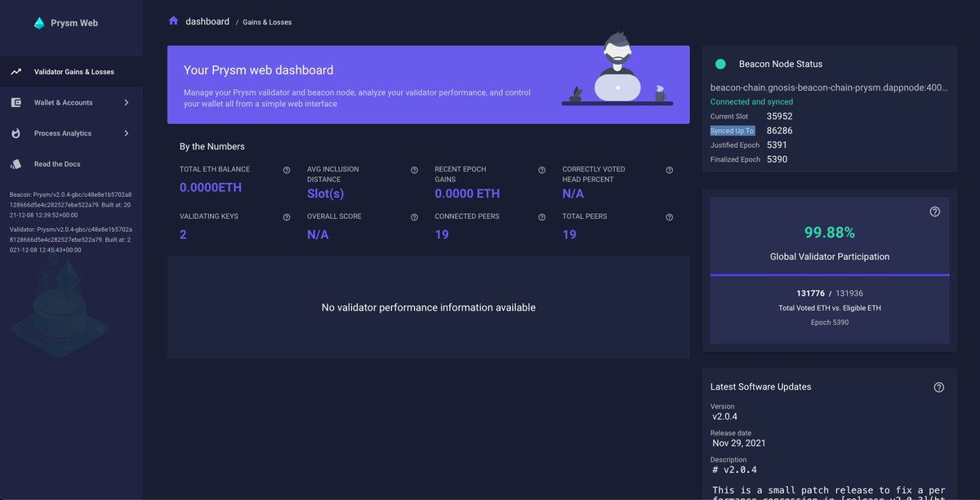Image resolution: width=980 pixels, height=500 pixels.
Task: Open help for Global Validator Participation
Action: point(935,212)
